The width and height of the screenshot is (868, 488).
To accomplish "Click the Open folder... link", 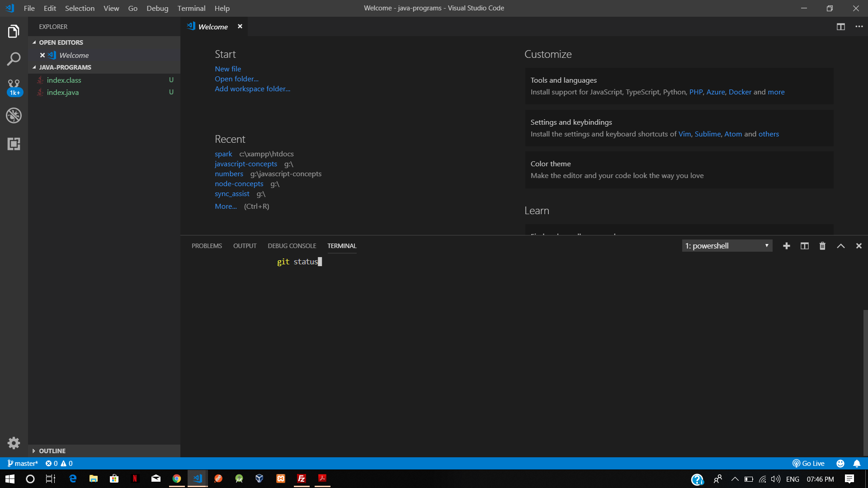I will tap(236, 79).
